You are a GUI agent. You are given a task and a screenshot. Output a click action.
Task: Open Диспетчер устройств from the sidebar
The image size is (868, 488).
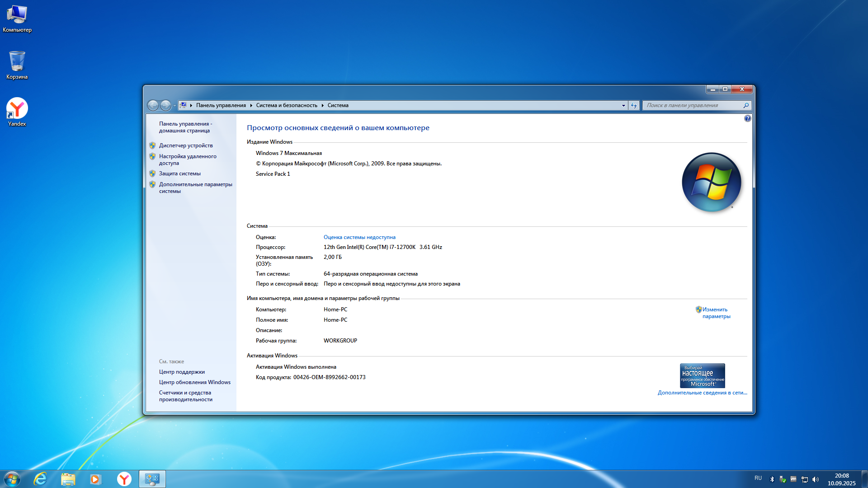point(185,145)
